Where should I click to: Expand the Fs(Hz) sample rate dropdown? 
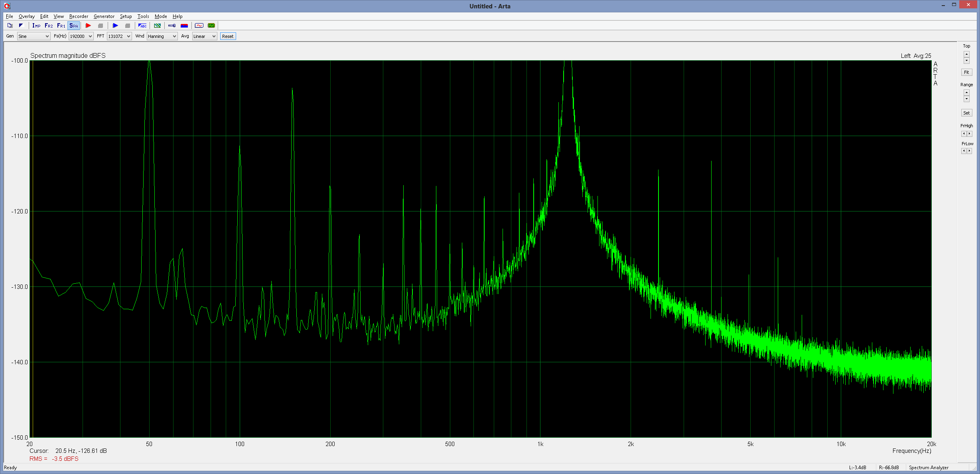(81, 36)
